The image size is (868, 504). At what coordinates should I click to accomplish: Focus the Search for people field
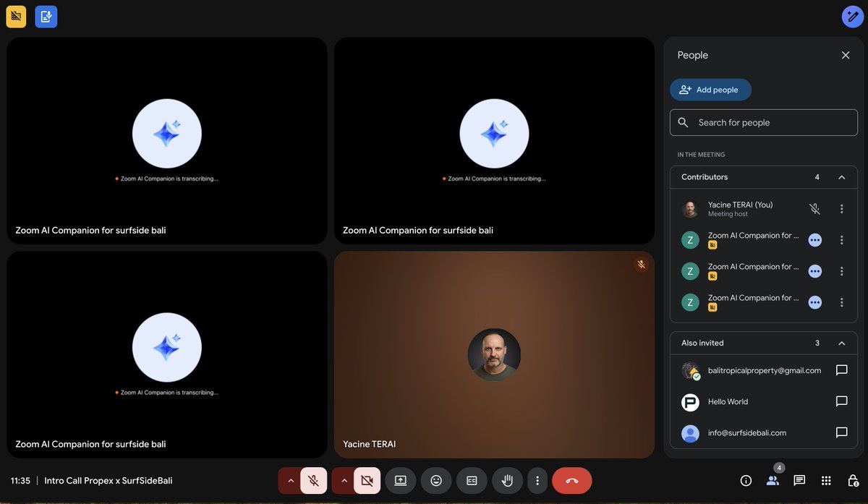tap(764, 122)
